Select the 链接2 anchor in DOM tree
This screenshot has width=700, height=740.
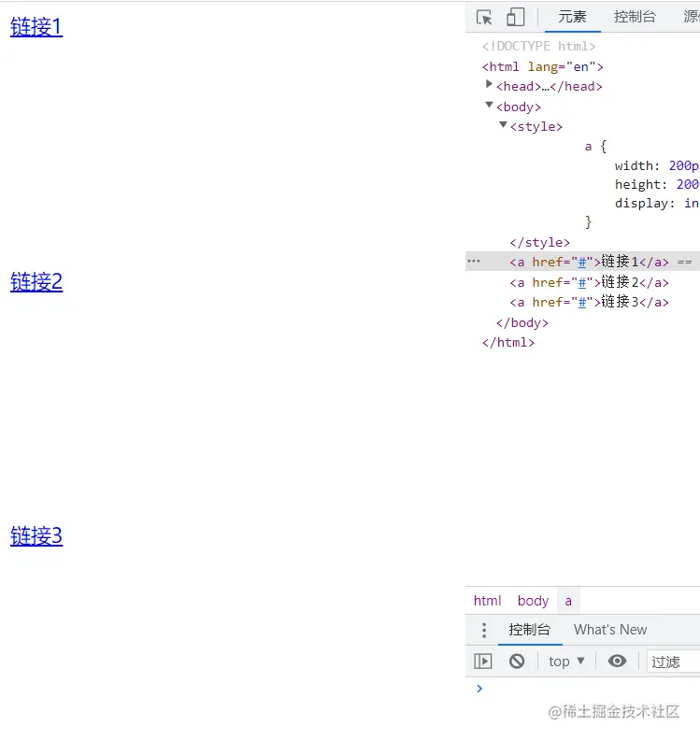(589, 282)
